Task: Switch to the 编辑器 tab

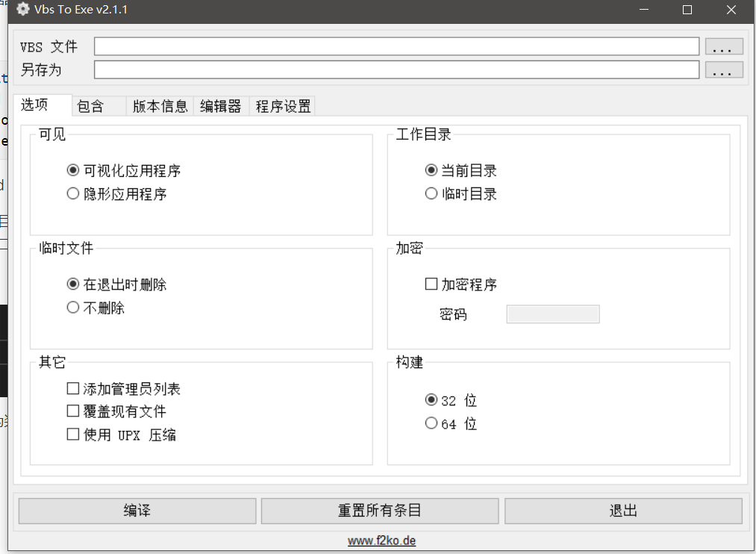Action: [x=221, y=106]
